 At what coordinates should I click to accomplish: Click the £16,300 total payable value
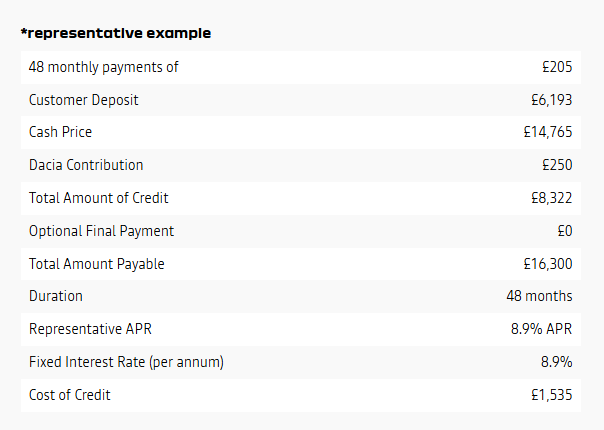pyautogui.click(x=548, y=264)
